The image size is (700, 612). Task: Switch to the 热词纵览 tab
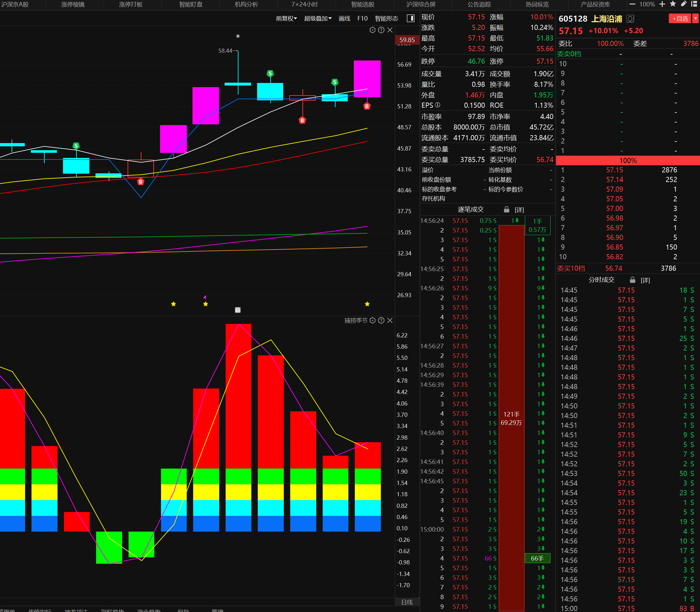[x=537, y=5]
